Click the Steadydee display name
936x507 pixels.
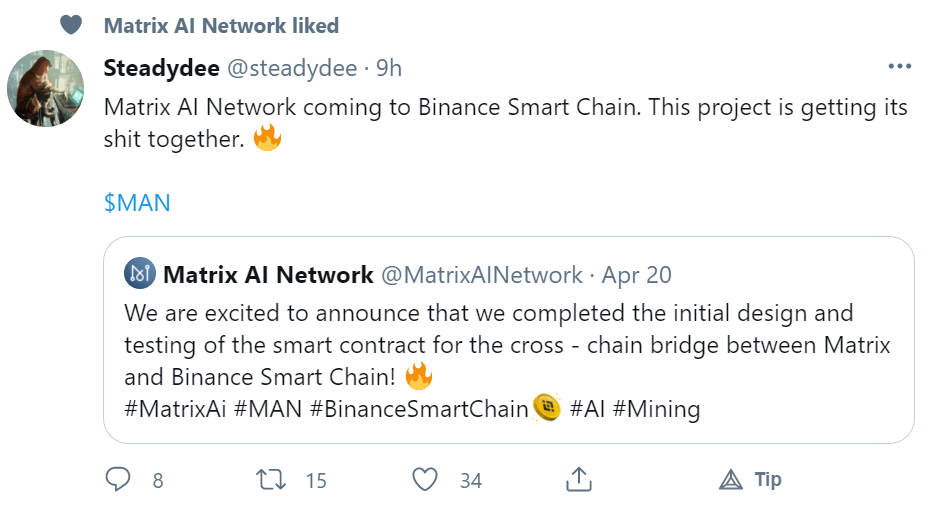point(160,67)
